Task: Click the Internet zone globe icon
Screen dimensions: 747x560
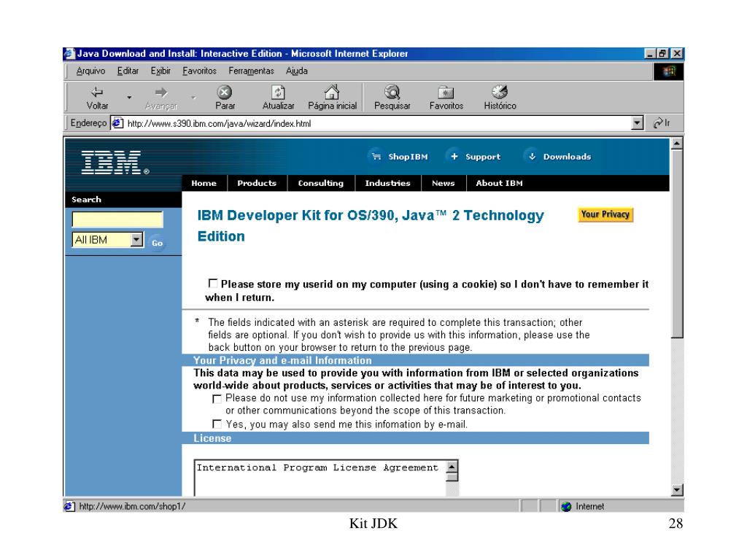Action: click(566, 507)
